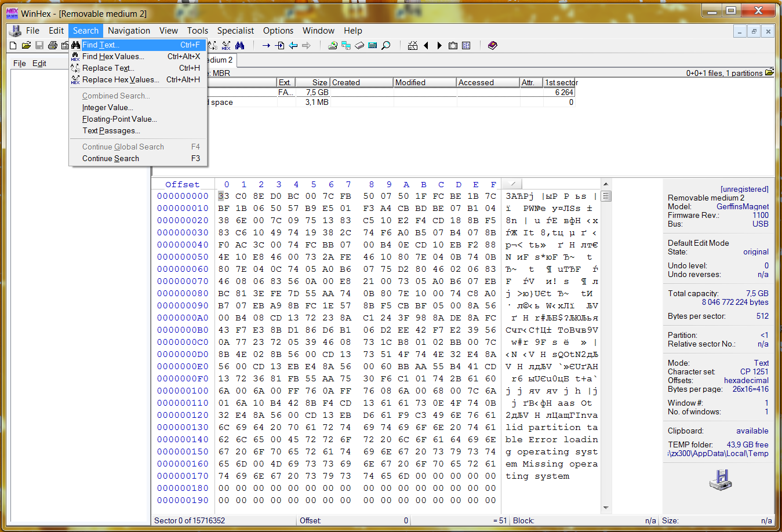The height and width of the screenshot is (532, 782).
Task: Click the Open RAM chip icon
Action: tap(359, 45)
